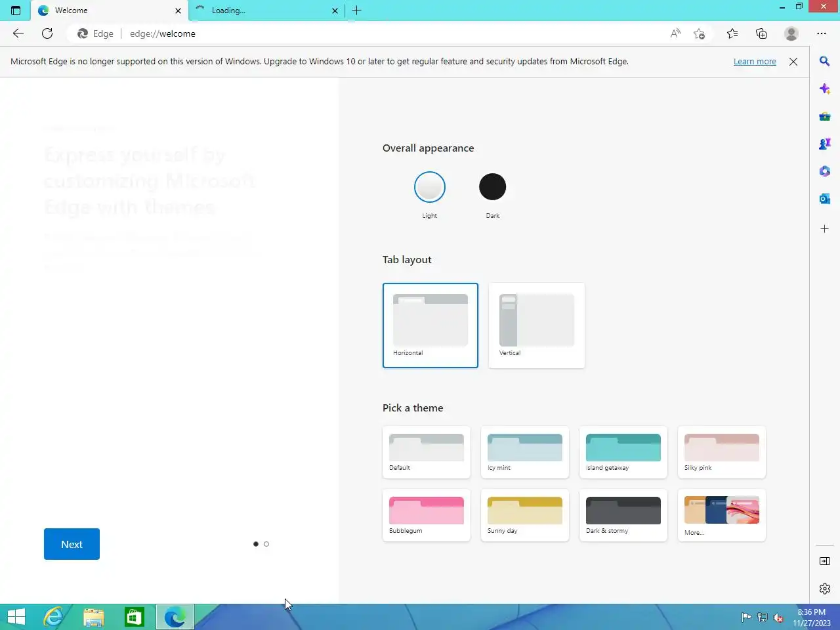
Task: Open the Favorites list icon
Action: [x=732, y=33]
